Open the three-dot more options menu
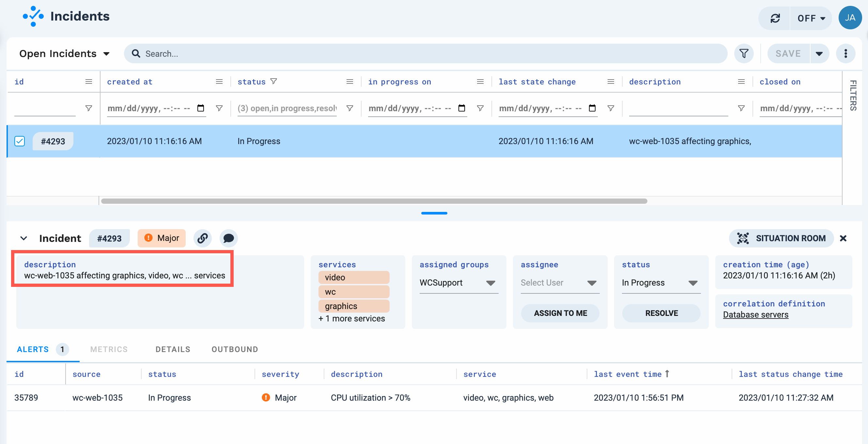 pos(845,53)
